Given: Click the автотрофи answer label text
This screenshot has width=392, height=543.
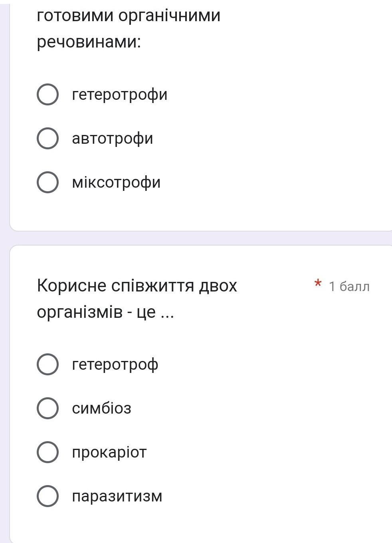Looking at the screenshot, I should [112, 139].
